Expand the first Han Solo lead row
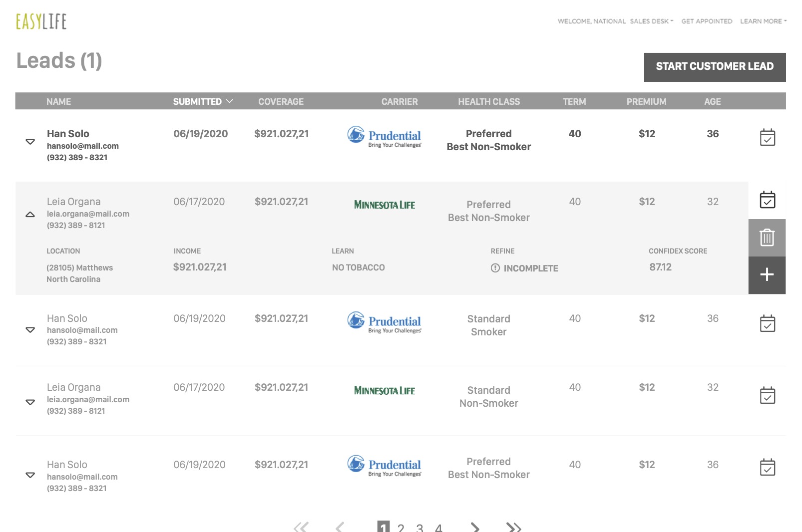Viewport: 802px width, 532px height. 30,142
